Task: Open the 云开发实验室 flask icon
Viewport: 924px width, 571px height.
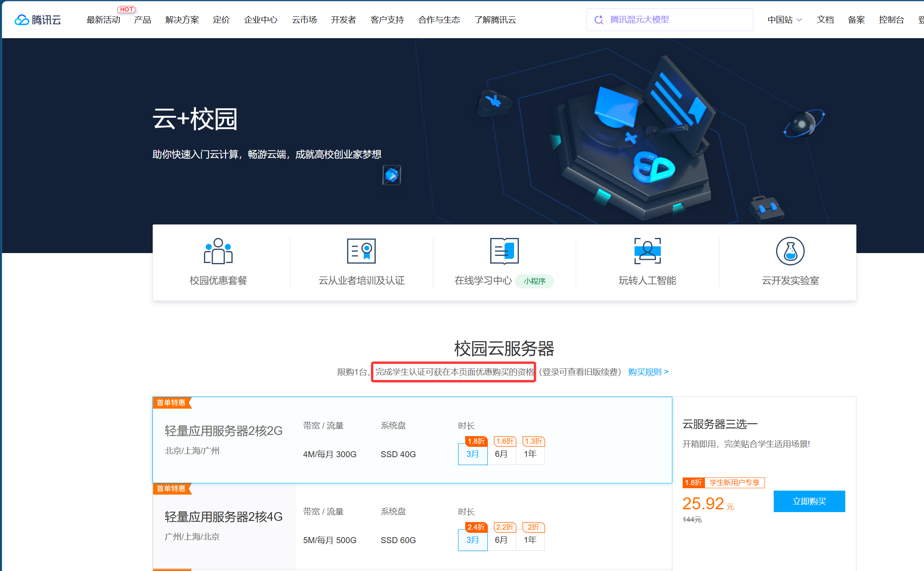Action: click(x=790, y=251)
